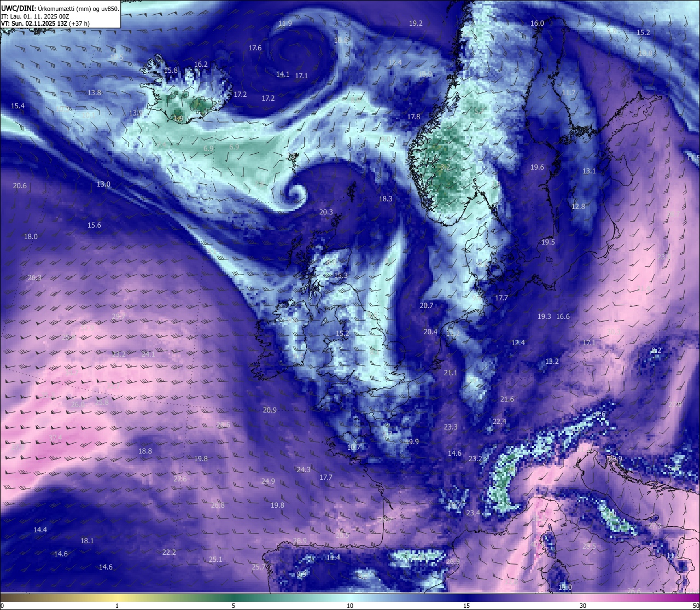Click the '17.8' map value
Viewport: 700px width, 610px height.
coord(413,117)
